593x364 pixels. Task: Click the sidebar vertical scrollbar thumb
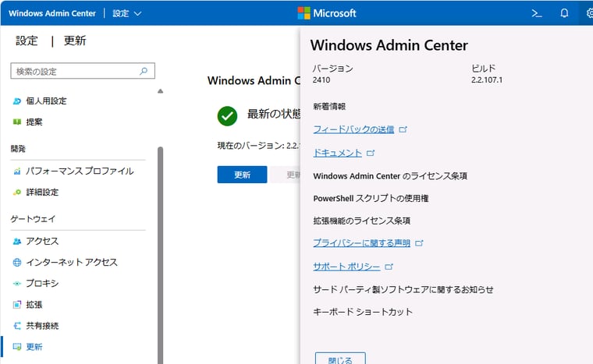pos(161,255)
